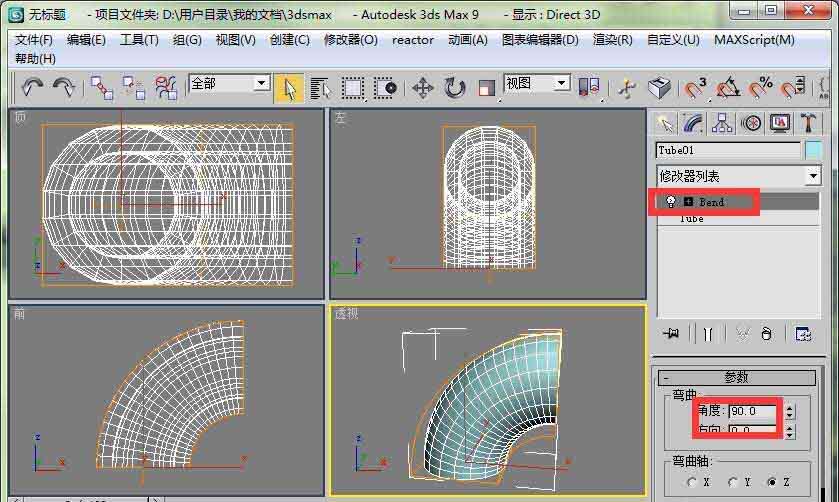Click the 角度 angle value field

754,411
